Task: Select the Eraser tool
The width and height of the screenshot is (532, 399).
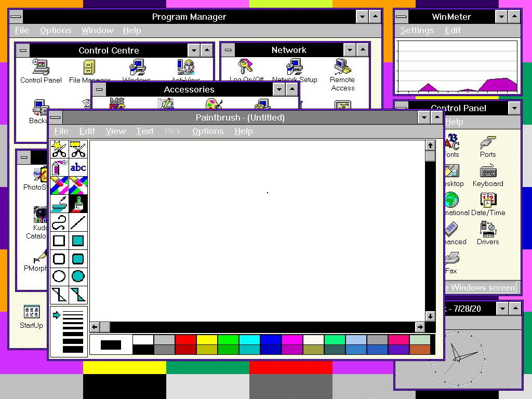Action: pos(78,185)
